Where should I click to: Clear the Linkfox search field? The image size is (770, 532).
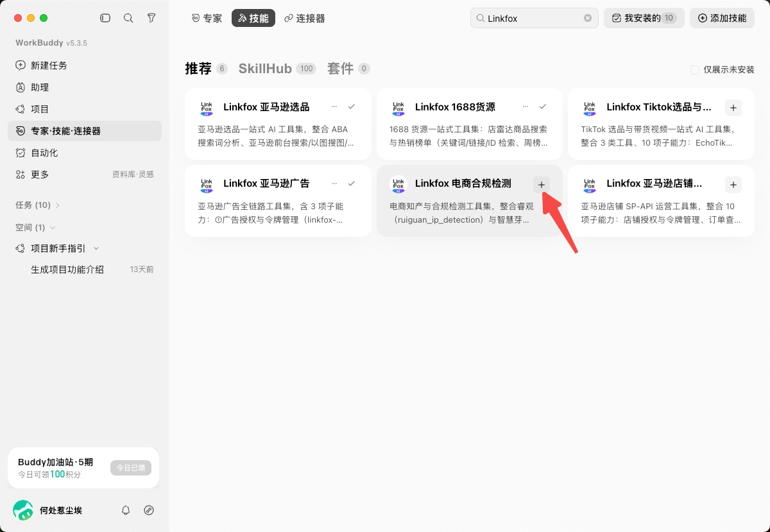click(x=588, y=18)
